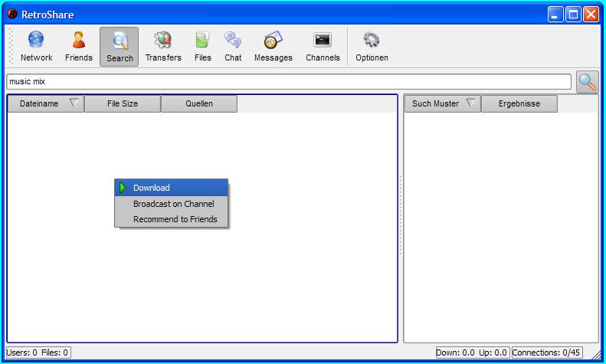Maximize the RetroShare window
The image size is (606, 364).
point(573,15)
